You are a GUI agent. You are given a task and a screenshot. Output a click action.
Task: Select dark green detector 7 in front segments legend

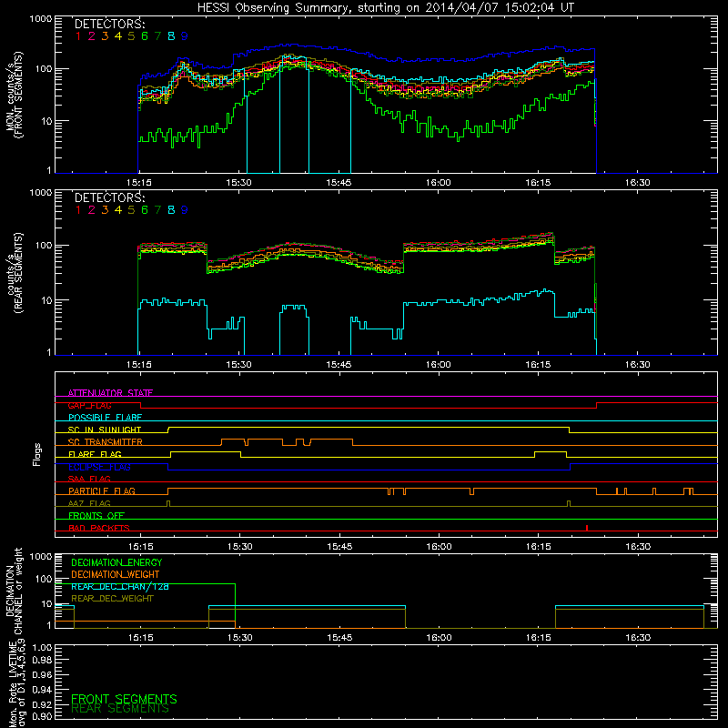tap(157, 36)
